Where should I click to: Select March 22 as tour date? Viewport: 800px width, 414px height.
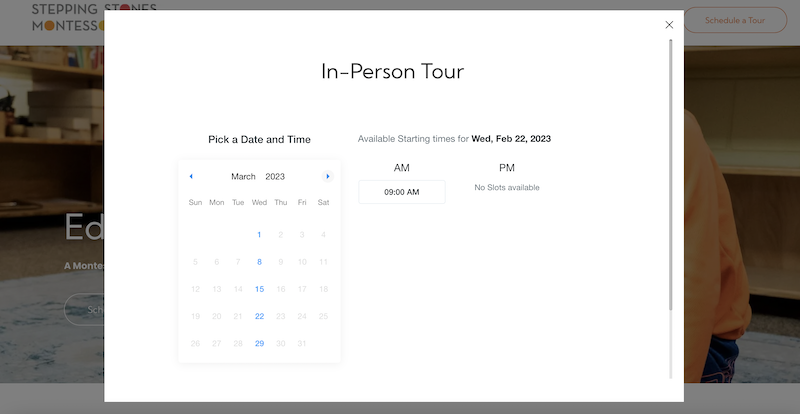(259, 316)
